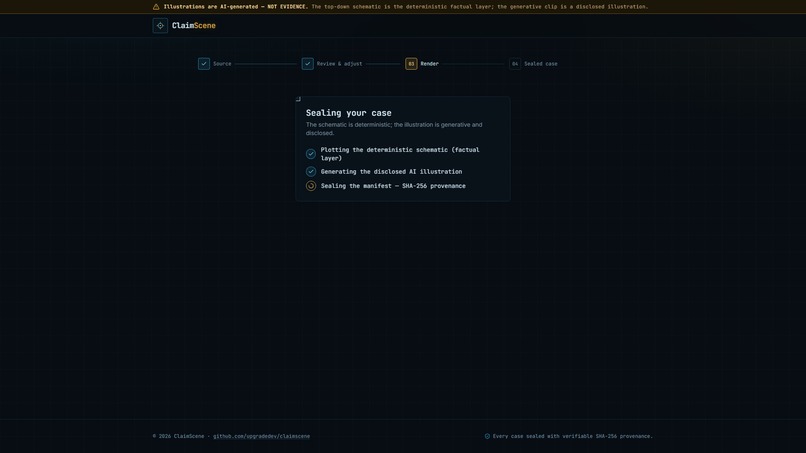Image resolution: width=806 pixels, height=453 pixels.
Task: Open the ClaimScene home title
Action: pos(194,25)
